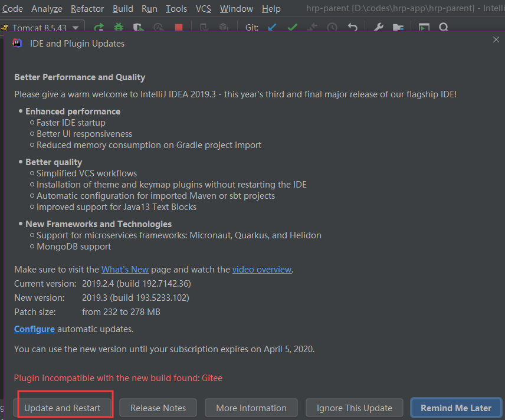Click the 'Better Performance and Quality' heading
Screen dimensions: 505x420
click(80, 77)
